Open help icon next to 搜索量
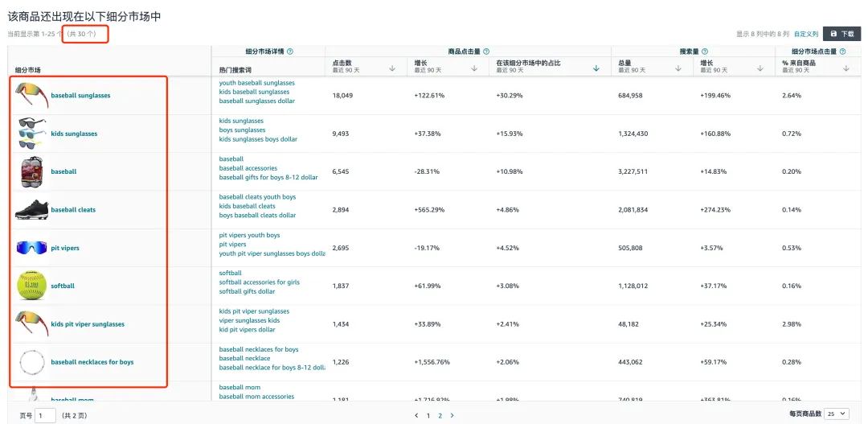Viewport: 868px width, 424px height. 704,51
